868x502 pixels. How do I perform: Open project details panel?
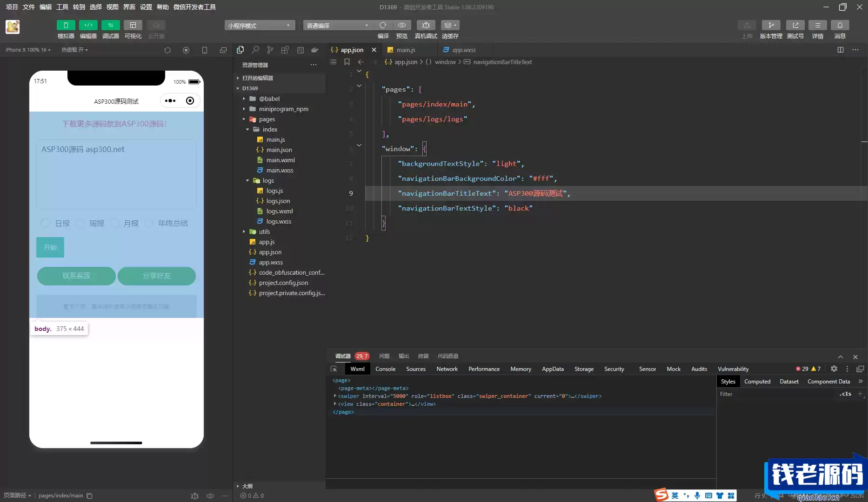(817, 25)
